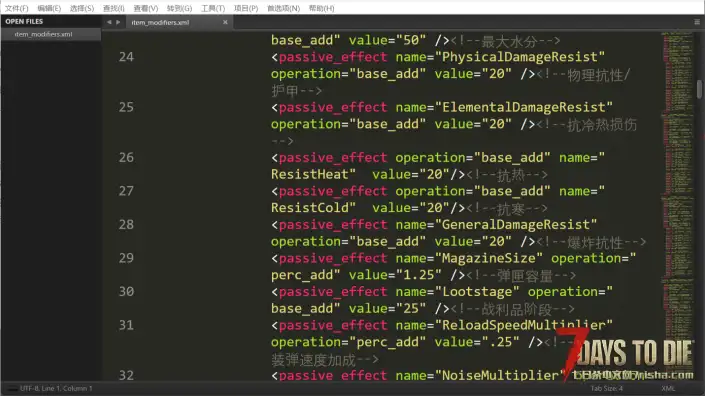
Task: Click line number 32 in gutter
Action: point(126,375)
